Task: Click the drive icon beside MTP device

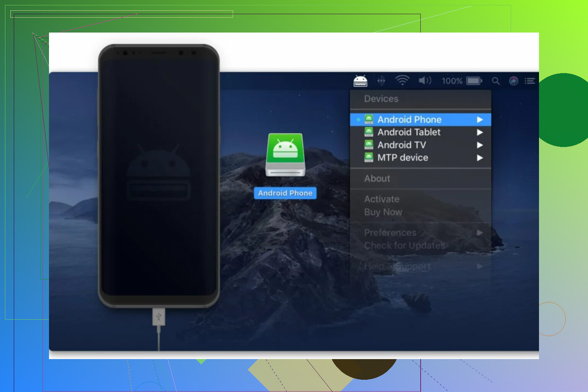Action: pyautogui.click(x=369, y=157)
